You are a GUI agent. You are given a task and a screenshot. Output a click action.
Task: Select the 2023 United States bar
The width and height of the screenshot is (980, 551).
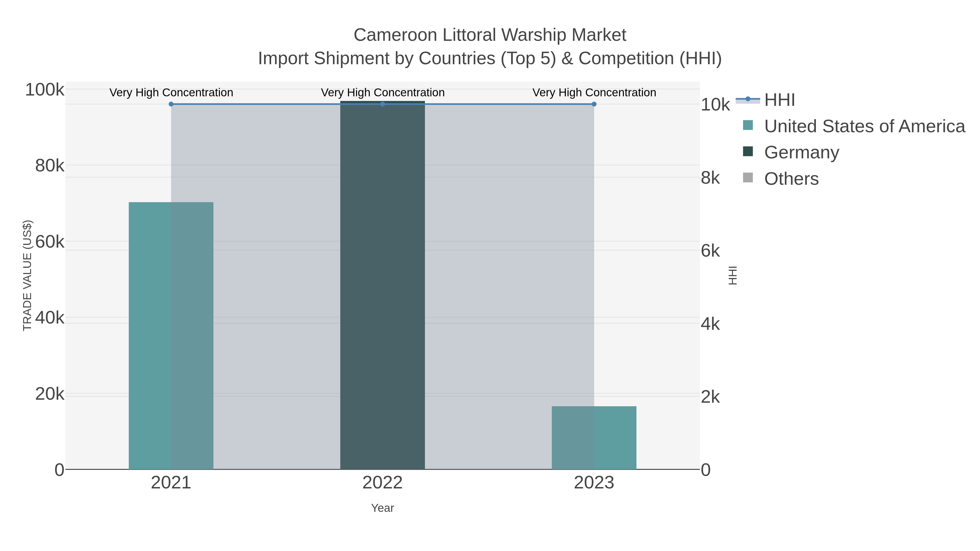594,438
